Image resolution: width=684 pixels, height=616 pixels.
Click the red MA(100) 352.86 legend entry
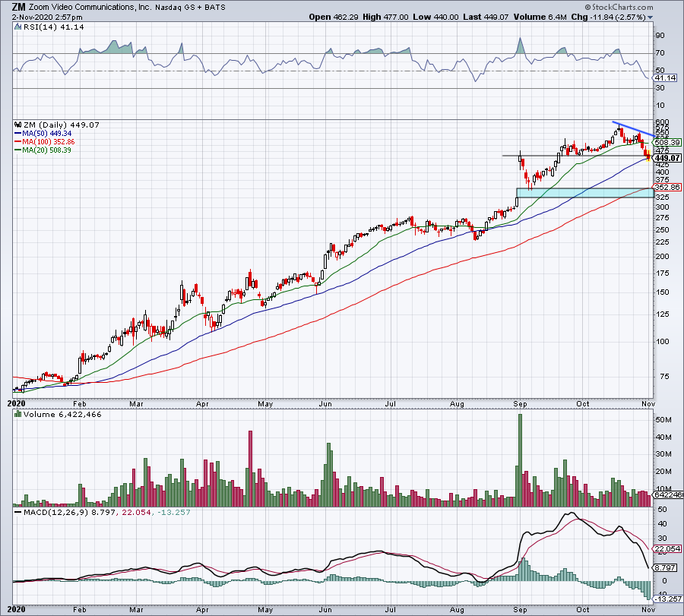point(45,142)
